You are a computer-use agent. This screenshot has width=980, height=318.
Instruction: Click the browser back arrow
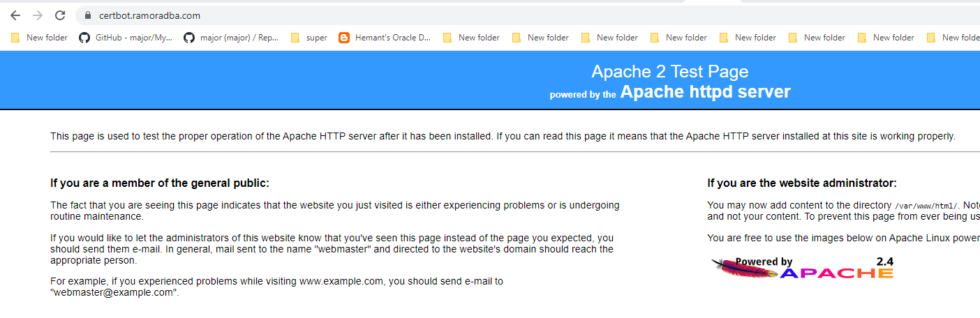click(15, 15)
